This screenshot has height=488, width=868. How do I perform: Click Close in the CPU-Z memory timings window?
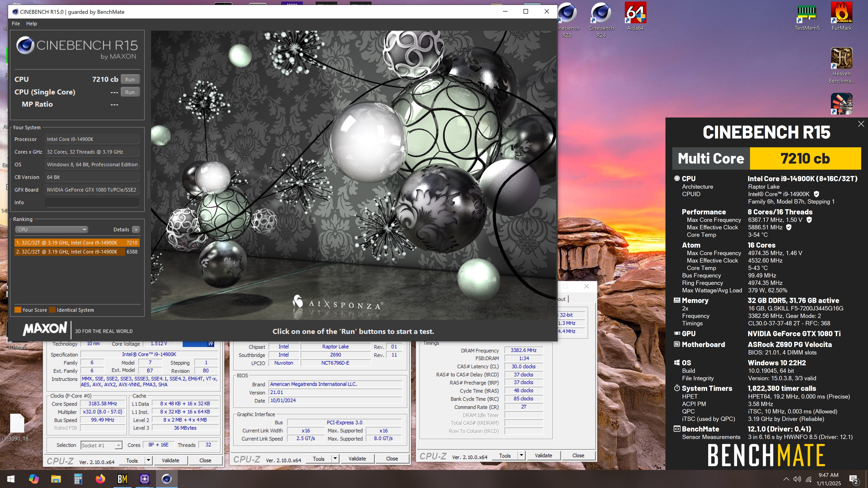pos(578,455)
